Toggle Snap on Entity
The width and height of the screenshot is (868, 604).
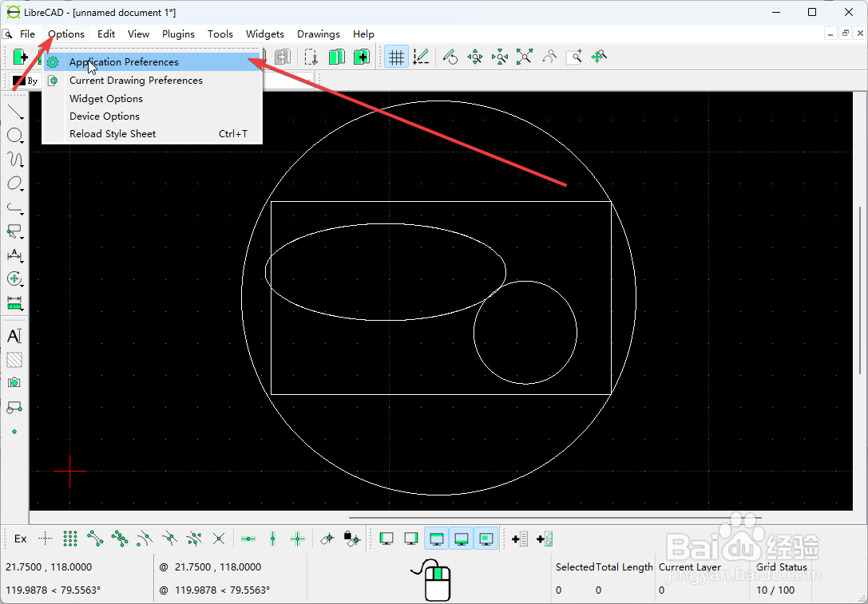pyautogui.click(x=120, y=539)
